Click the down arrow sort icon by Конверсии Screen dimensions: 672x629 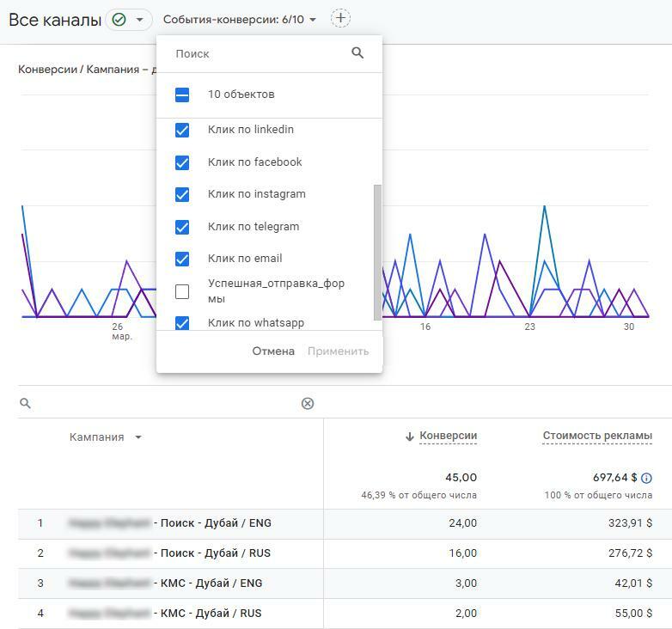click(410, 437)
